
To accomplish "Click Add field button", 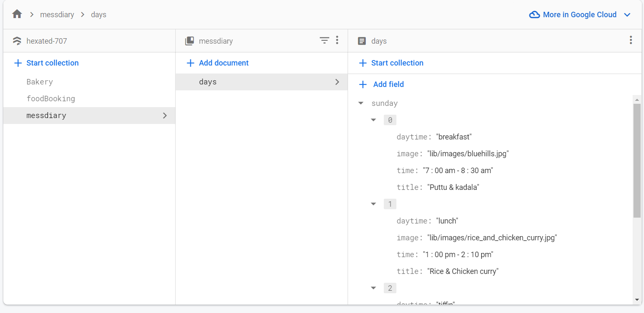I will tap(388, 84).
